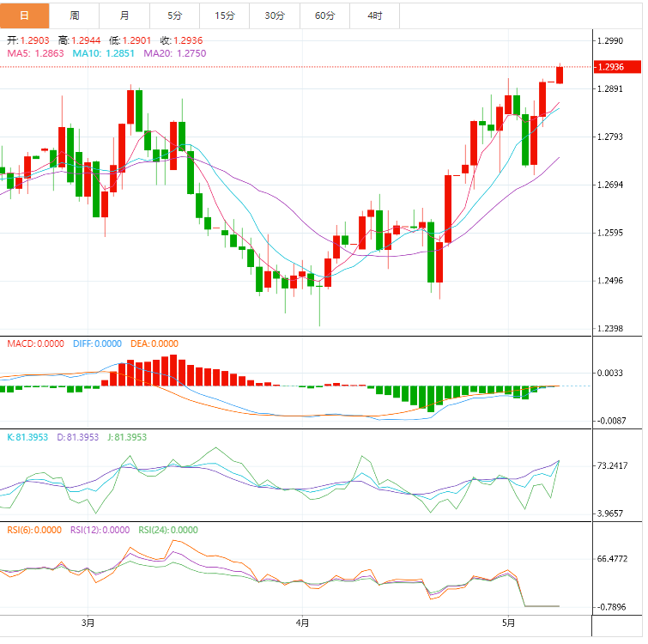The width and height of the screenshot is (648, 644).
Task: Open the 15分 timeframe tab
Action: point(225,15)
